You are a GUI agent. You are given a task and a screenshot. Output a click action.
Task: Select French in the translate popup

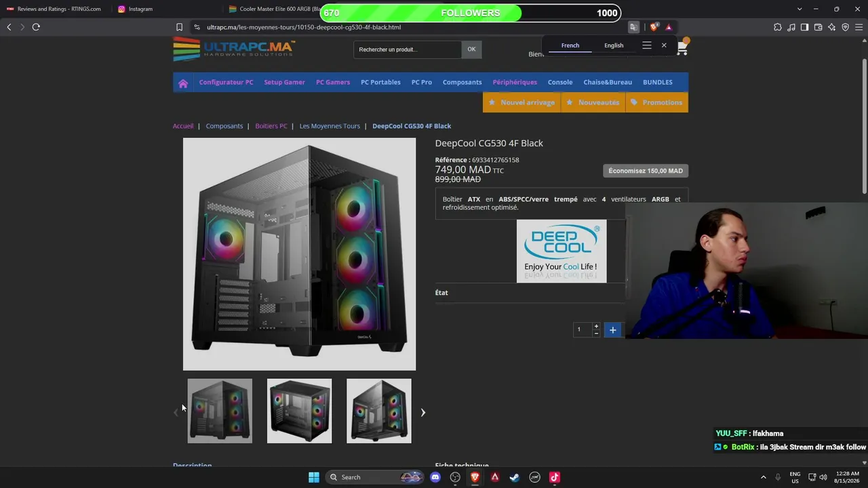click(x=570, y=45)
